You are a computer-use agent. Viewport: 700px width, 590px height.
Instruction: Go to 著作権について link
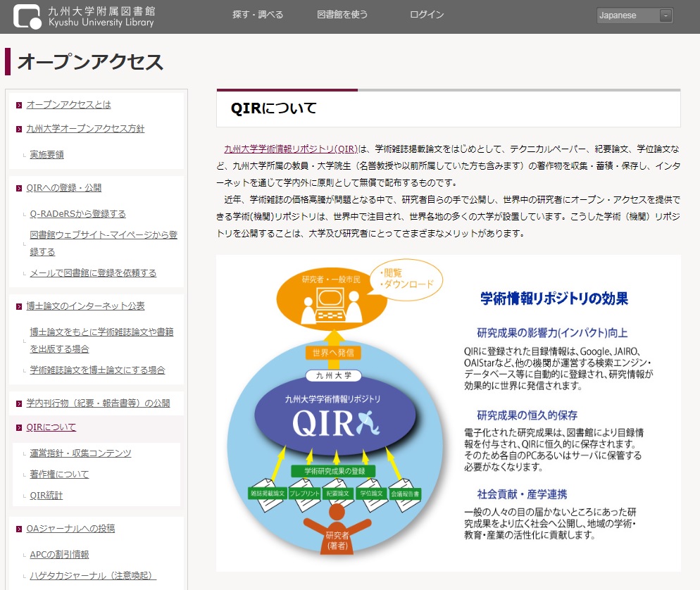click(59, 474)
